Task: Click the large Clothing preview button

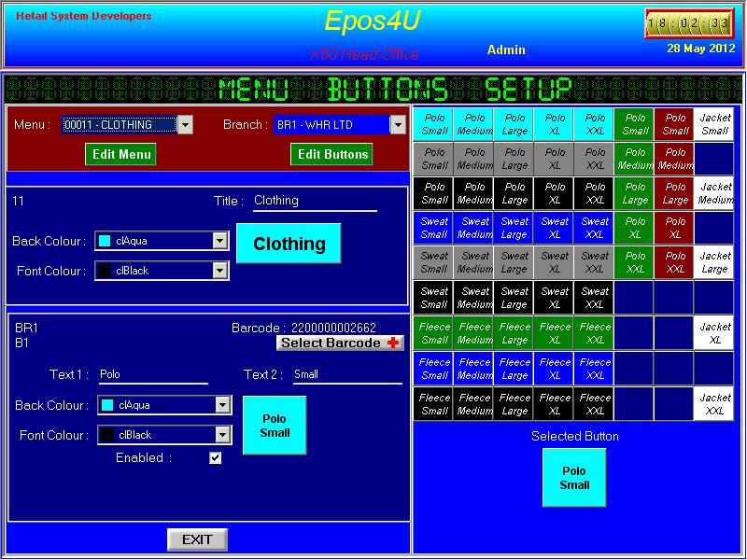Action: click(x=289, y=244)
